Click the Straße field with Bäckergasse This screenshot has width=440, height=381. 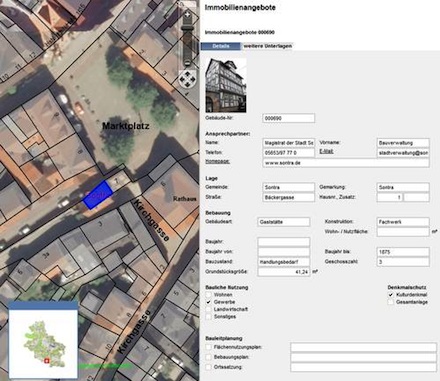[x=289, y=197]
